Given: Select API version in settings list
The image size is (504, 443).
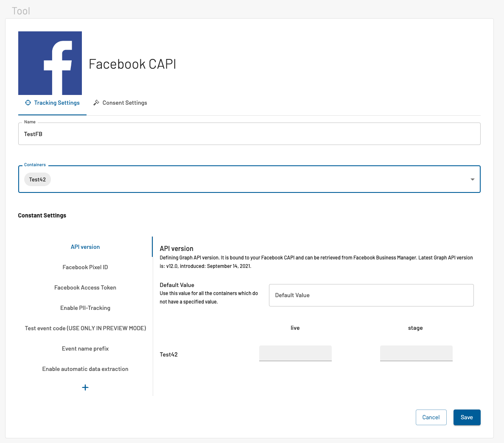Looking at the screenshot, I should (x=85, y=247).
